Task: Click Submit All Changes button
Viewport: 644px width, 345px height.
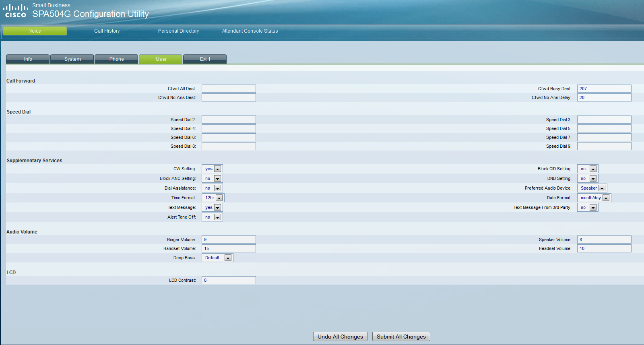Action: (401, 337)
